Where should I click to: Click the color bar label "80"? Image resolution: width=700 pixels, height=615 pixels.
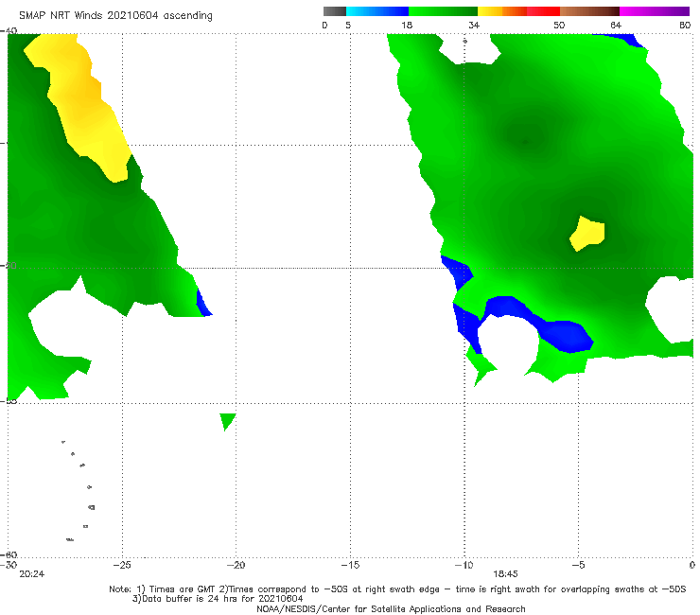pyautogui.click(x=685, y=26)
